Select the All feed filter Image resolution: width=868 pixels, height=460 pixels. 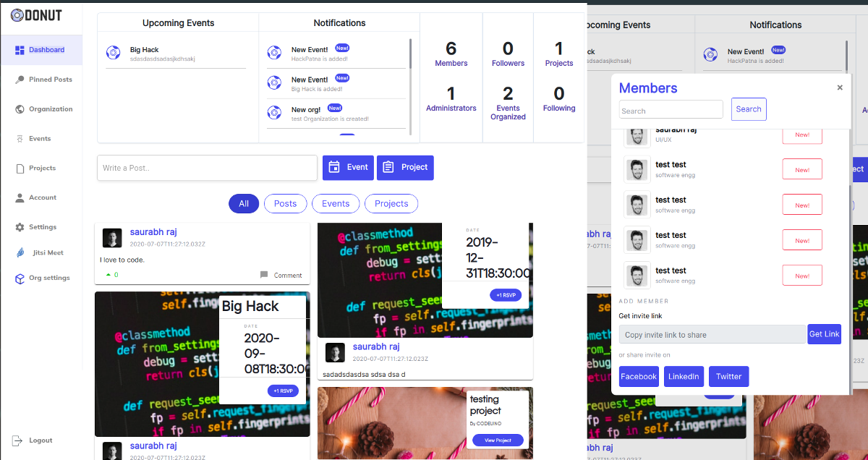pos(244,204)
